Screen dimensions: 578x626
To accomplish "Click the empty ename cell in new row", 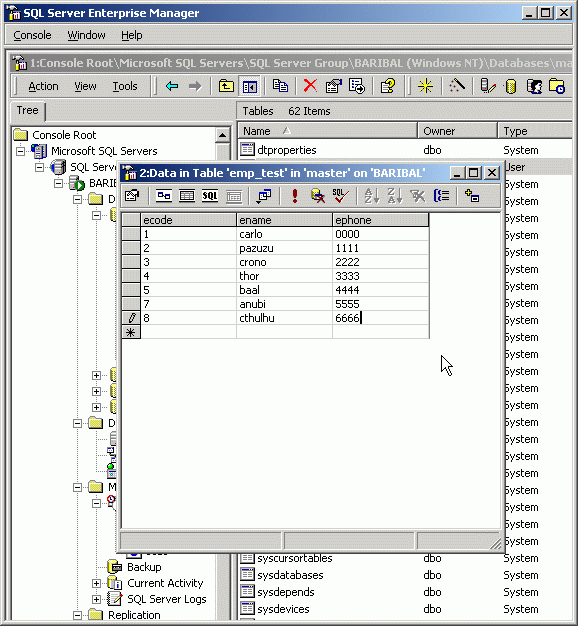I will click(x=284, y=332).
